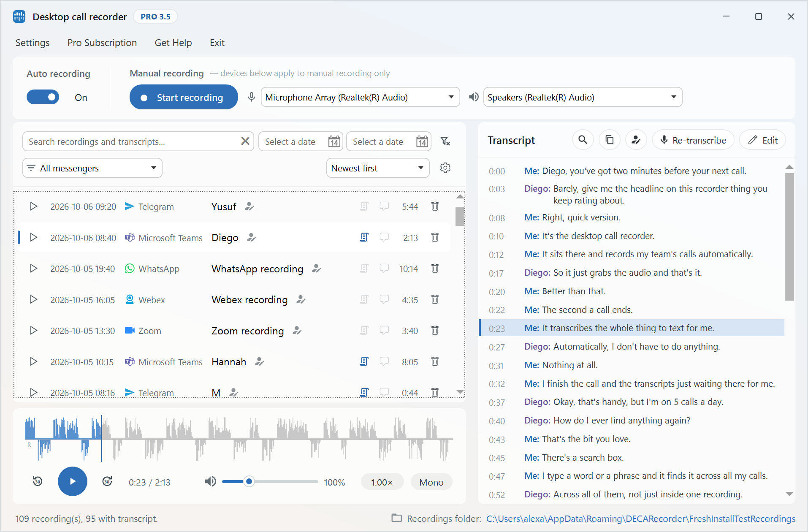Screen dimensions: 808x532
Task: Rename contact for Webex recording
Action: (x=301, y=300)
